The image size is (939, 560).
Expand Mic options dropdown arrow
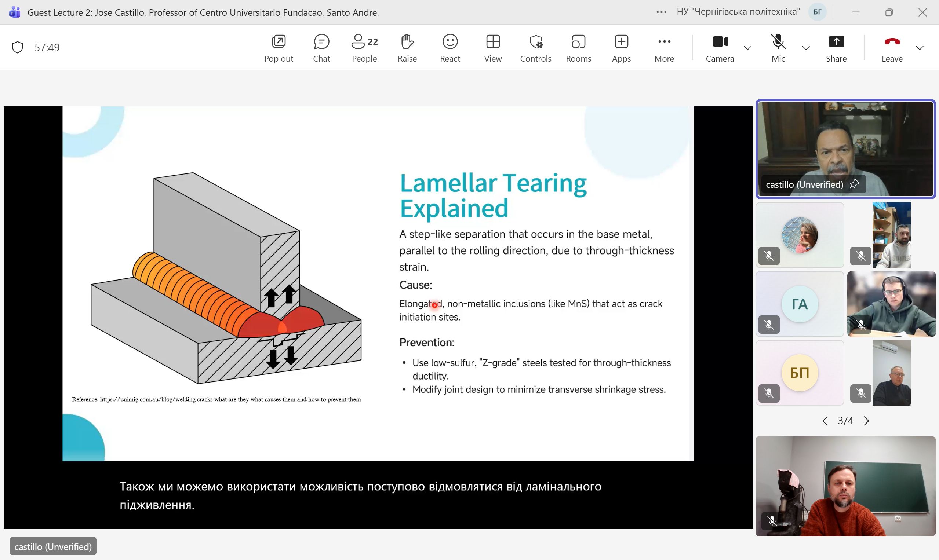tap(806, 48)
